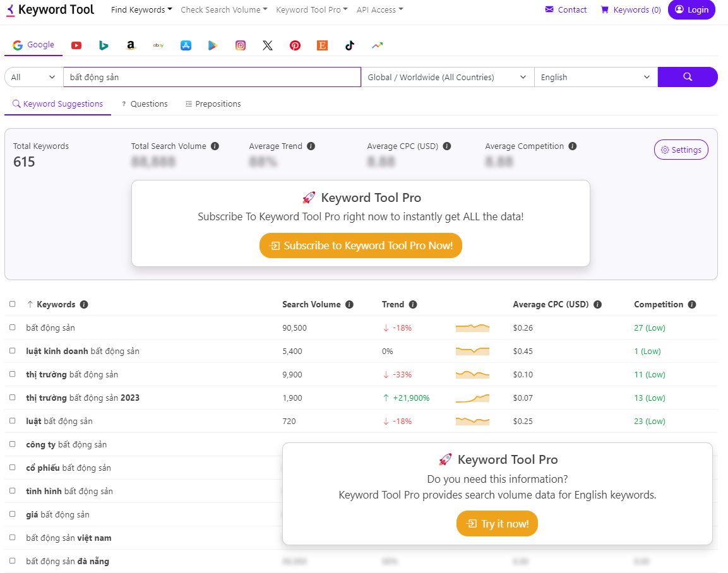Open the Contact link

[566, 9]
